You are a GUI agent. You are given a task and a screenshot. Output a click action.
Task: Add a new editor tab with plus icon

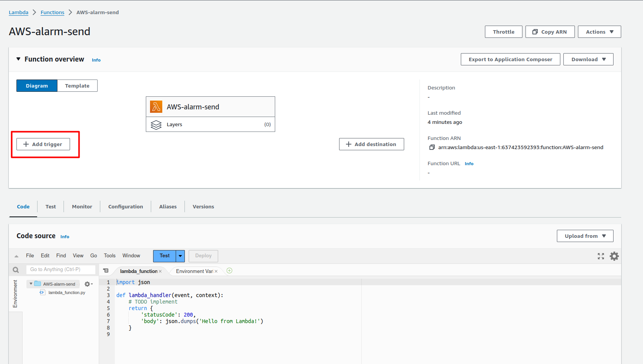click(230, 271)
